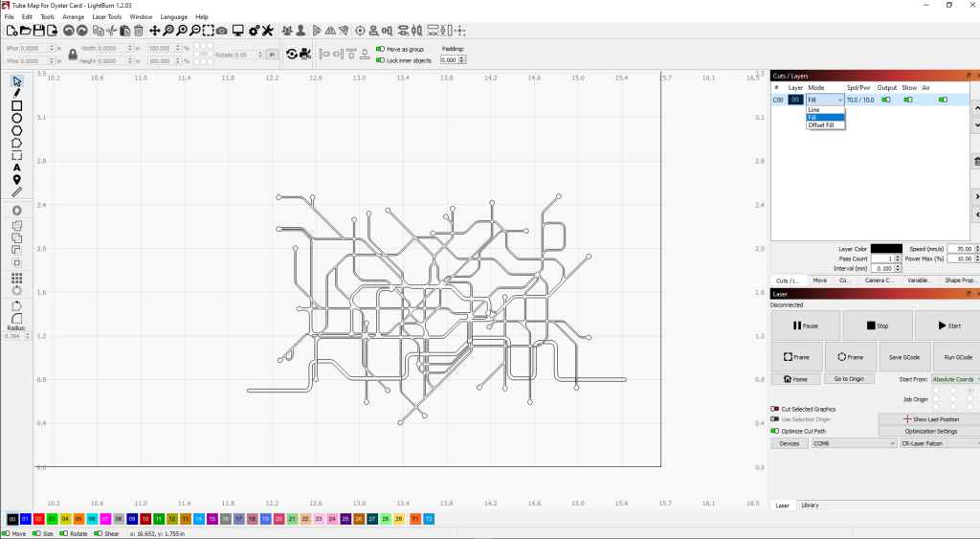
Task: Switch to the Library tab
Action: point(810,505)
